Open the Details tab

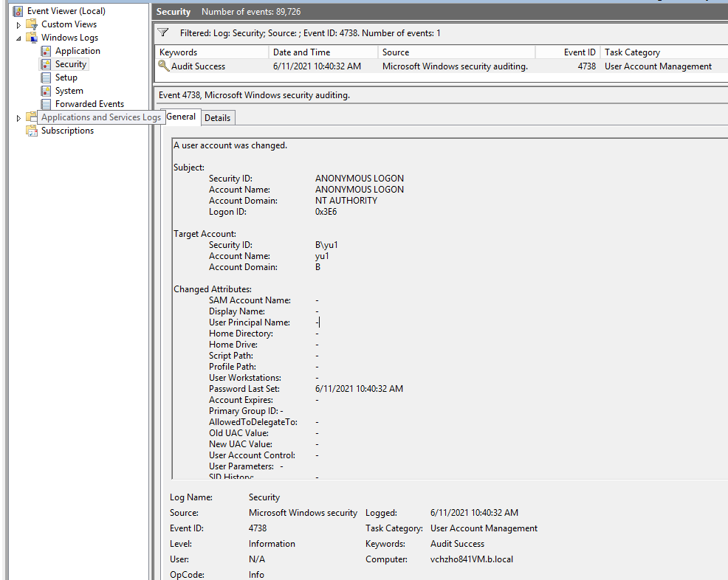pyautogui.click(x=217, y=118)
